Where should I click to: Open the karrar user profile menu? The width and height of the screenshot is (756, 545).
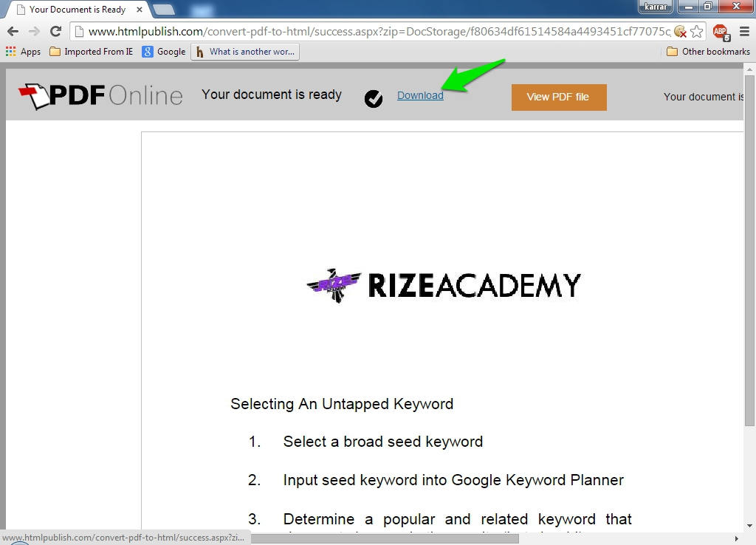656,7
